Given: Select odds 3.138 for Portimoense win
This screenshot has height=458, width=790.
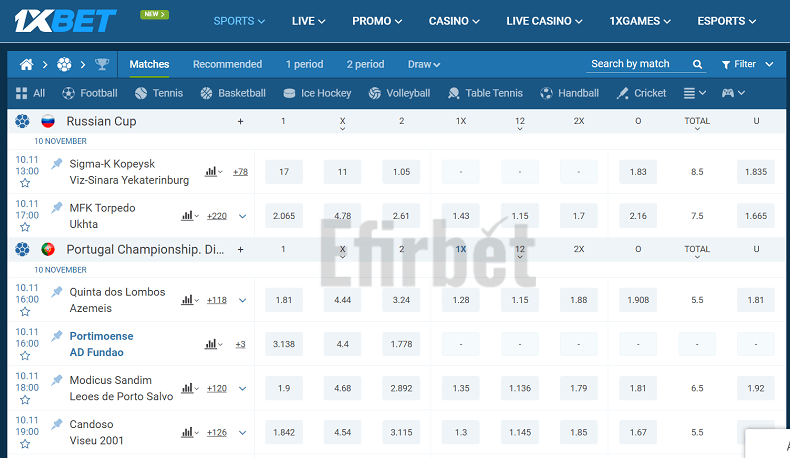Looking at the screenshot, I should tap(284, 344).
